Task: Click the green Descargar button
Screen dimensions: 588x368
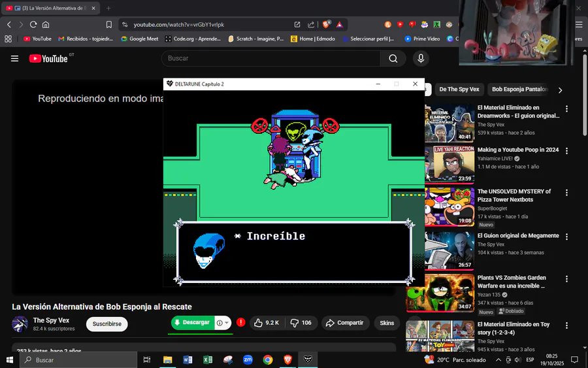Action: 193,323
